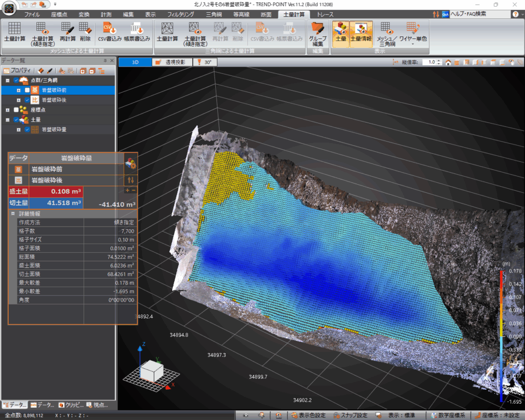The height and width of the screenshot is (420, 525).
Task: Open 表示色設定 in status bar
Action: (x=308, y=415)
